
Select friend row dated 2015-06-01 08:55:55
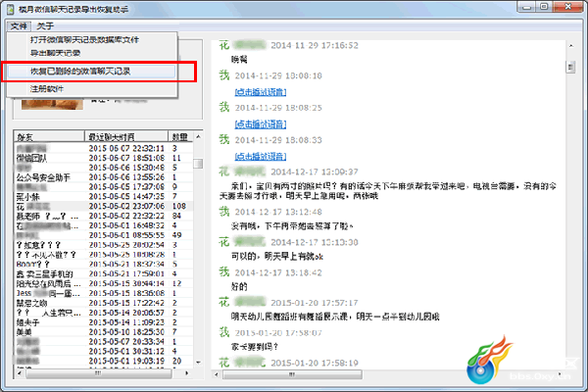104,235
